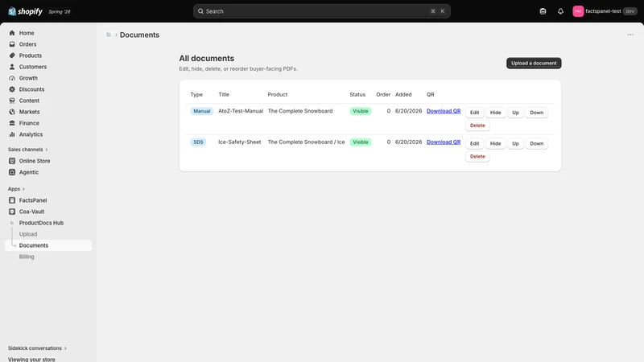Select the Products tag icon
This screenshot has width=644, height=362.
coord(12,56)
